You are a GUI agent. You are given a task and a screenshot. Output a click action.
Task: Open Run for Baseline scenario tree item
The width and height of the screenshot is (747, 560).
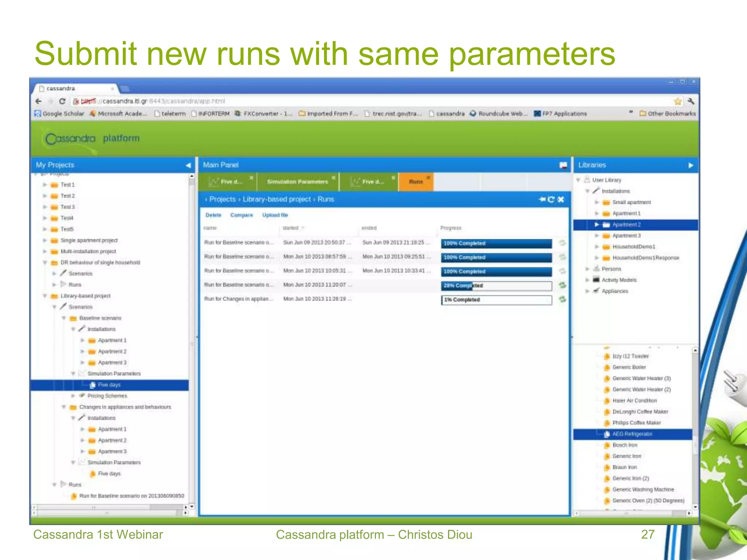tap(131, 496)
